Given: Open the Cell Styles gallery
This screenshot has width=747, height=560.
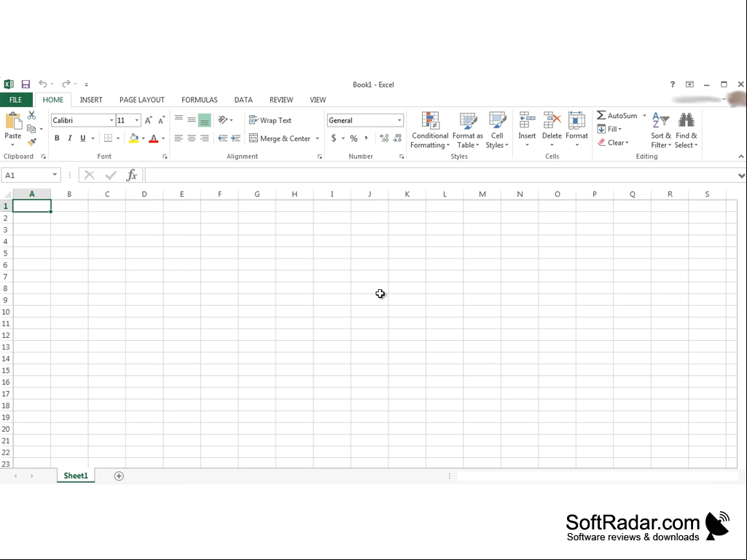Looking at the screenshot, I should (x=497, y=130).
